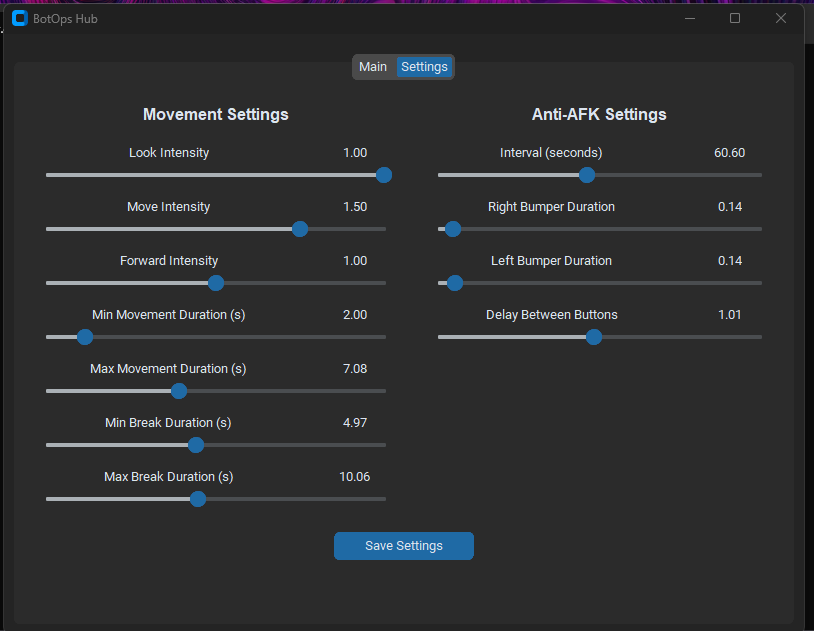Click the Min Movement Duration slider knob
The width and height of the screenshot is (814, 631).
click(85, 337)
